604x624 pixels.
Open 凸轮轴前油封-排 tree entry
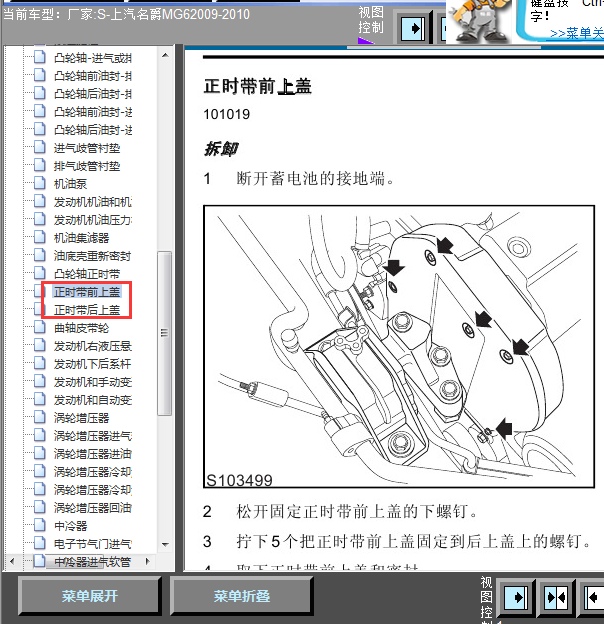[x=93, y=76]
